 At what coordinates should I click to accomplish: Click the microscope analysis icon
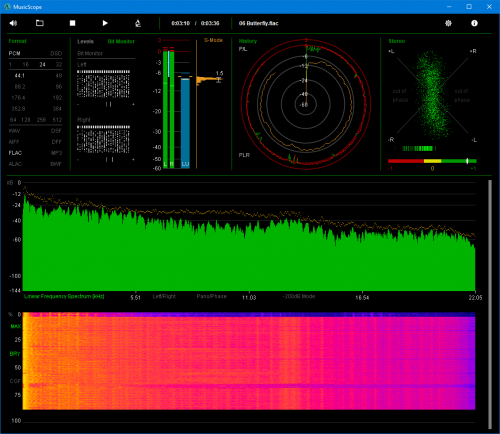138,23
